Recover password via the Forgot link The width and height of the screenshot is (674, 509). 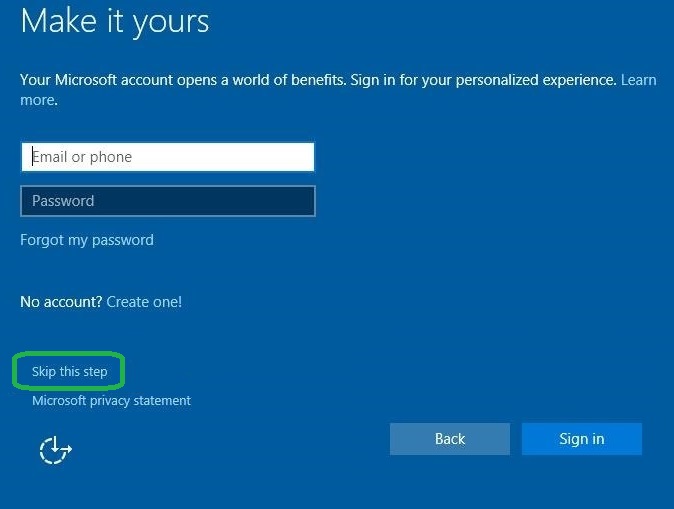click(x=87, y=240)
